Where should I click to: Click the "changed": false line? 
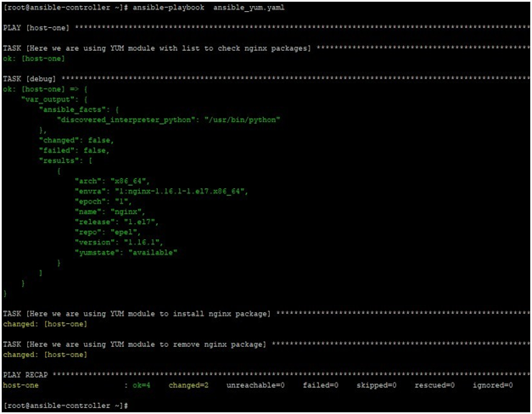pyautogui.click(x=76, y=140)
